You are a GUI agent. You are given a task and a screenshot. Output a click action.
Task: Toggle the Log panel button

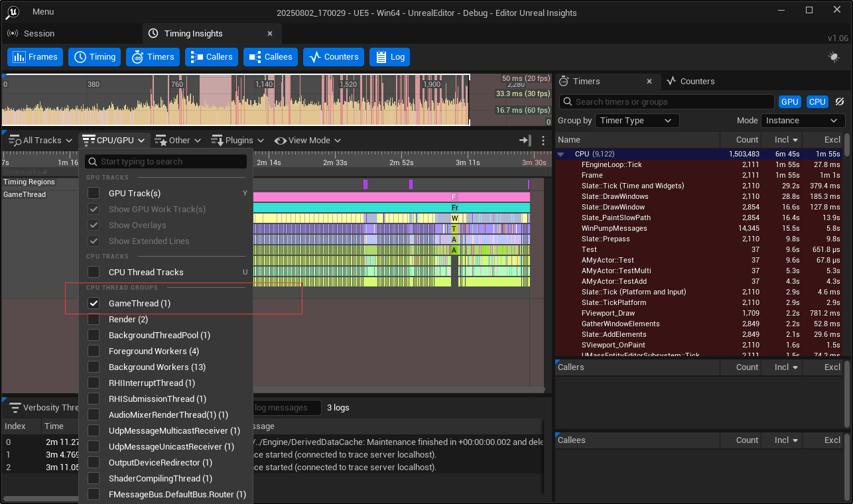389,57
